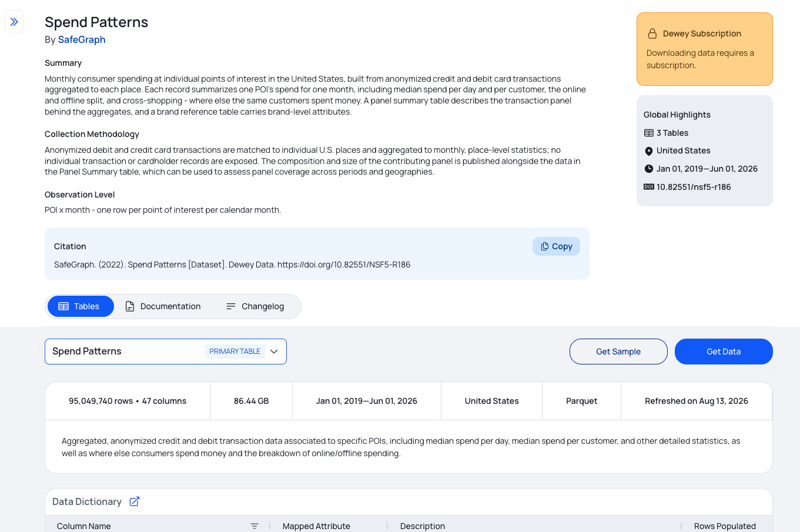Open Data Dictionary external link icon
Image resolution: width=800 pixels, height=532 pixels.
coord(135,501)
